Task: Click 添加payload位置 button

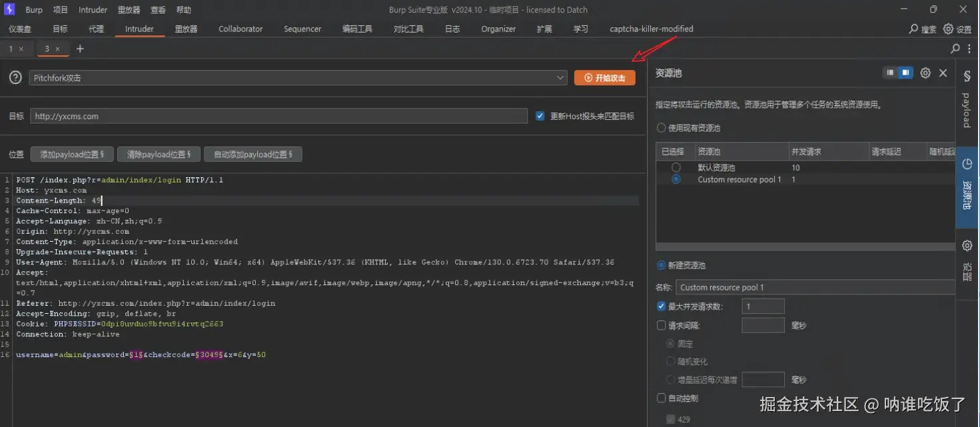Action: coord(72,155)
